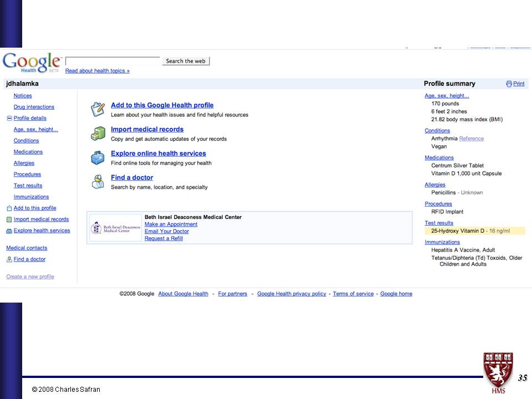Open the Import medical records heading link
The image size is (532, 399).
[x=147, y=129]
